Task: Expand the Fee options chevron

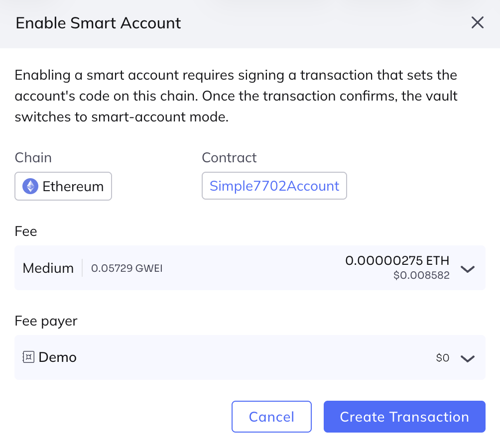Action: (x=467, y=269)
